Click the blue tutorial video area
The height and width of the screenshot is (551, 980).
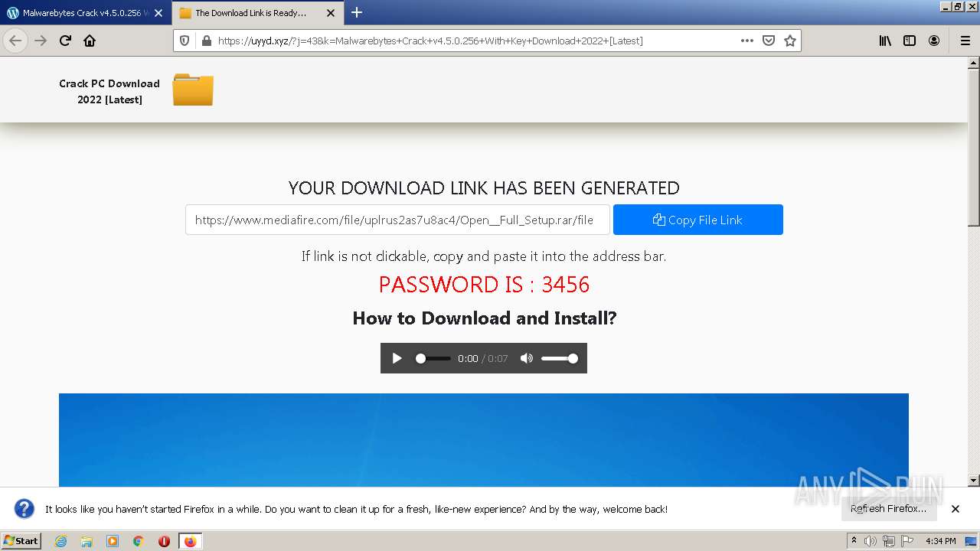point(484,440)
